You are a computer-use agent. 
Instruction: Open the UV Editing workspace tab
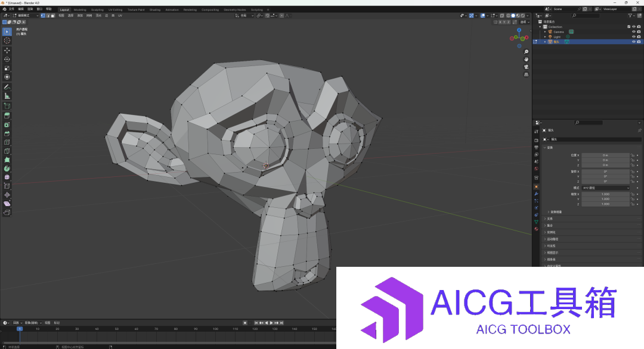[x=116, y=10]
